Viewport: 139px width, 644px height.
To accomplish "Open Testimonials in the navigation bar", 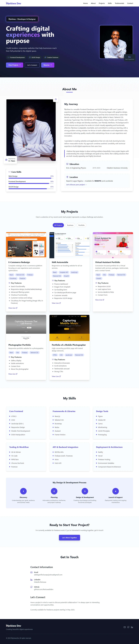I will pyautogui.click(x=119, y=3).
